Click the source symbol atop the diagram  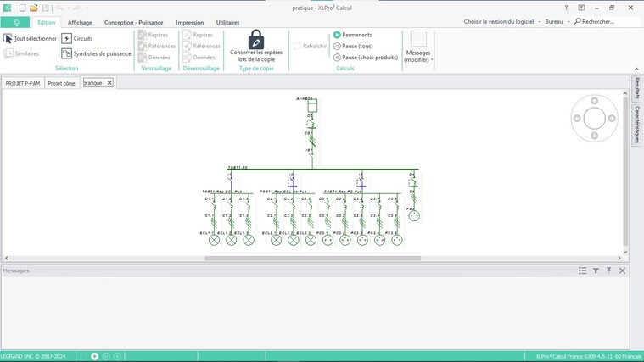tap(312, 106)
